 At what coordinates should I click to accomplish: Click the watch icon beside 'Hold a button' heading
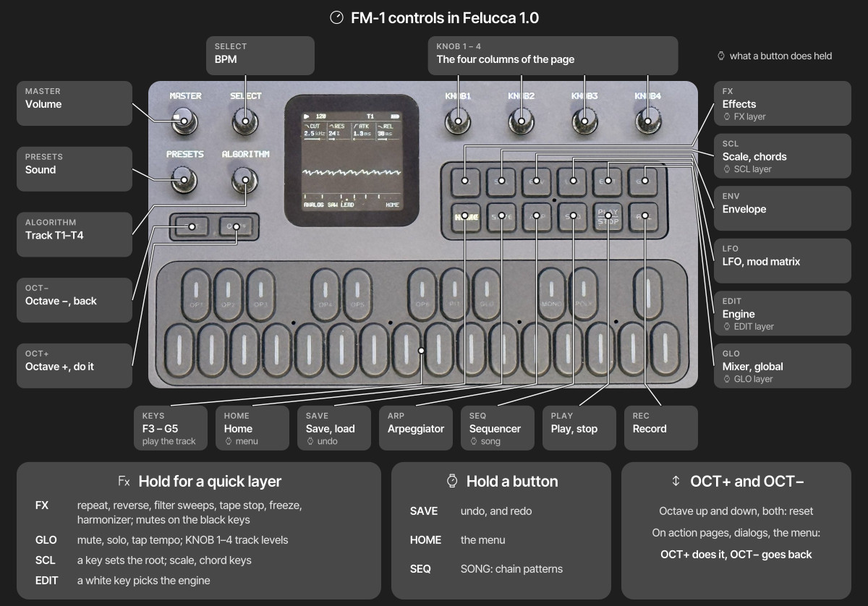(452, 481)
